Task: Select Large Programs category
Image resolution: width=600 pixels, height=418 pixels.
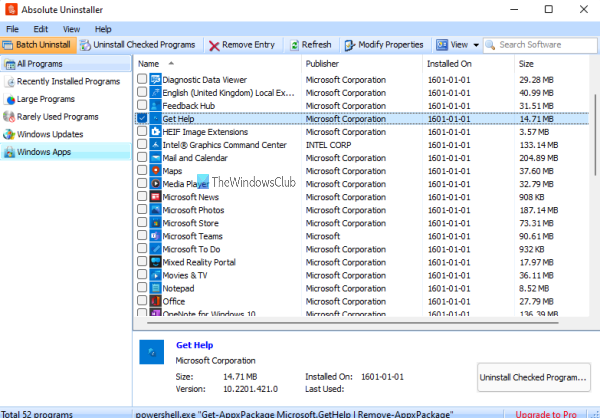Action: point(66,99)
